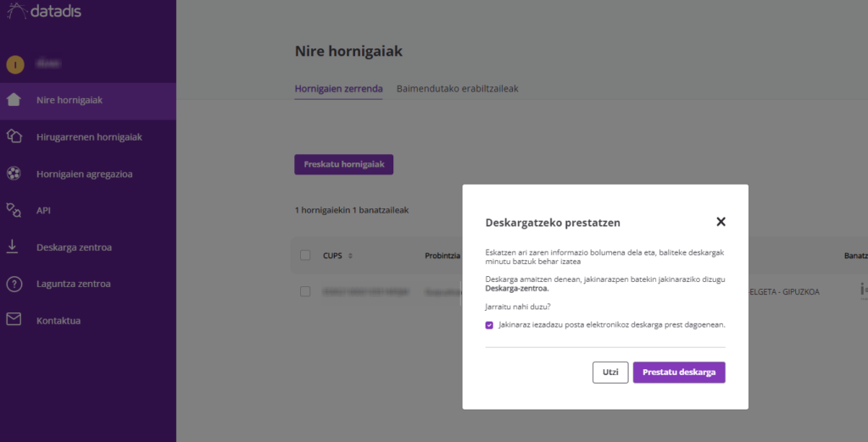Click the Deskarga zentroa download icon
This screenshot has width=868, height=442.
(14, 246)
